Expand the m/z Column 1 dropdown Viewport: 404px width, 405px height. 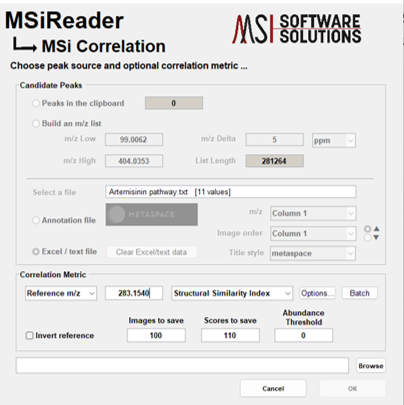pos(313,213)
